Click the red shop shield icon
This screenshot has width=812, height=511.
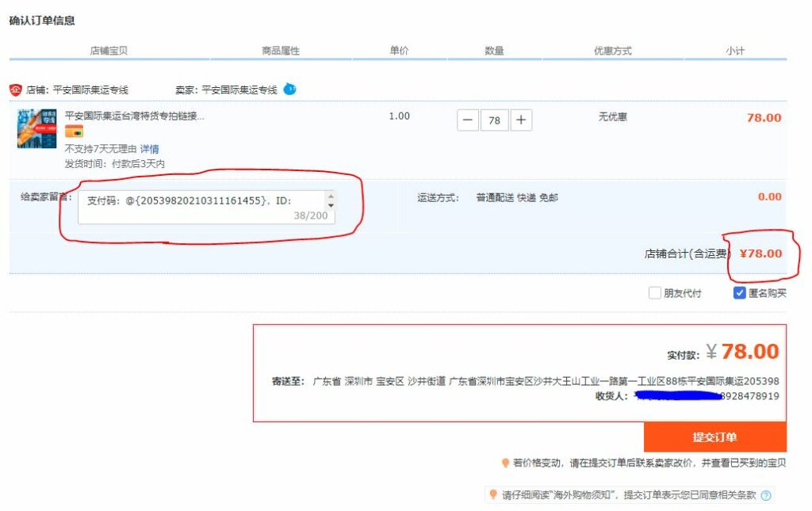16,90
